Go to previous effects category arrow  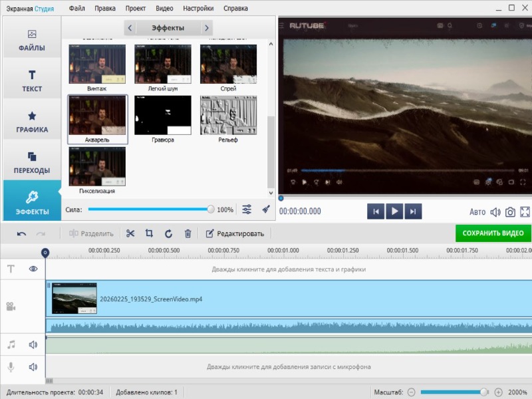[130, 28]
